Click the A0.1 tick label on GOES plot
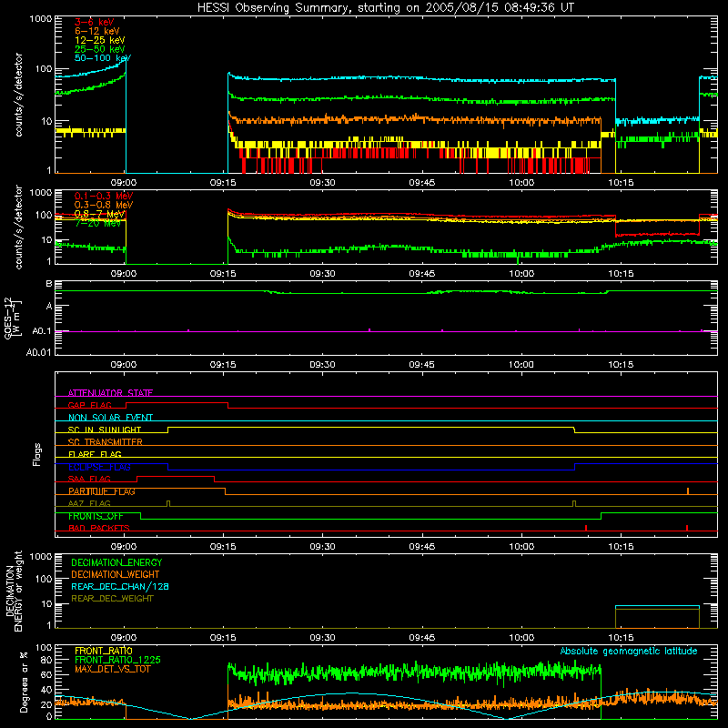This screenshot has height=728, width=728. (x=41, y=331)
